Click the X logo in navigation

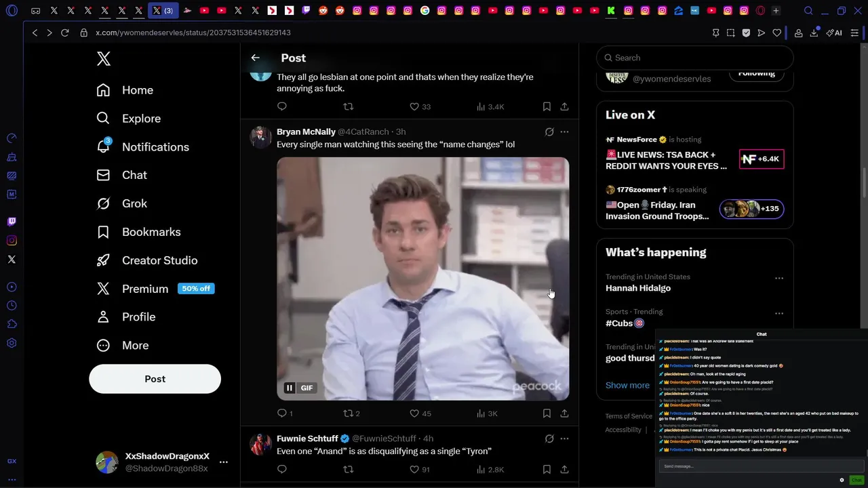[x=104, y=59]
